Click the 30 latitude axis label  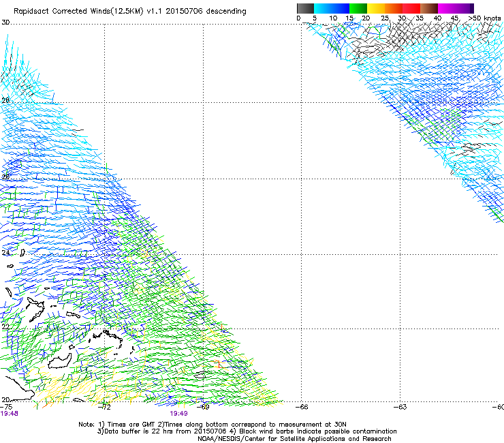[5, 22]
